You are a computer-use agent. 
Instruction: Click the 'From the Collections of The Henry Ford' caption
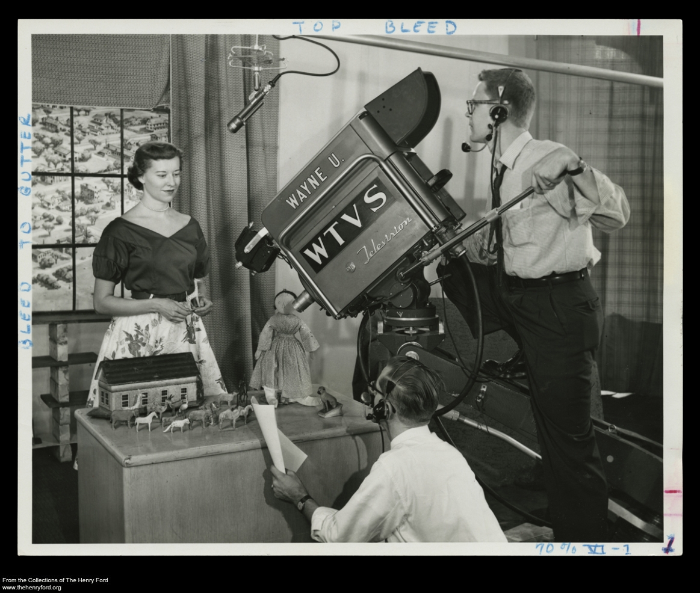click(55, 580)
